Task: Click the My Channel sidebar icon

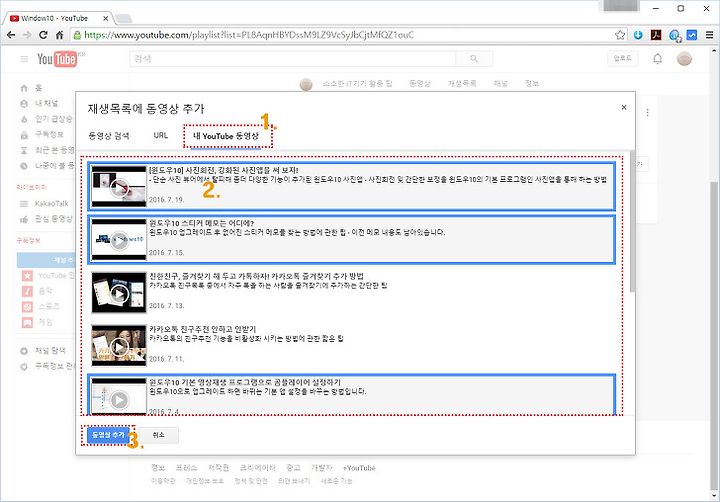Action: [24, 103]
